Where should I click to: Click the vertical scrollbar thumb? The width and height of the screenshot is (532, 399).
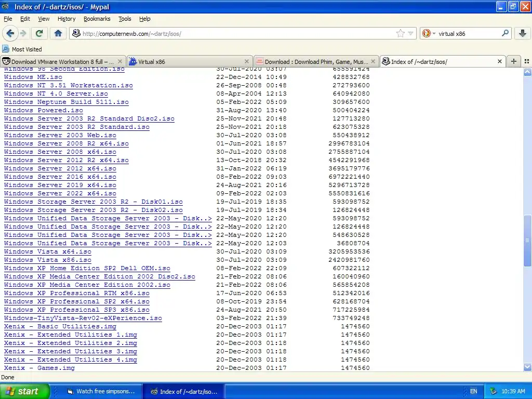pyautogui.click(x=527, y=241)
